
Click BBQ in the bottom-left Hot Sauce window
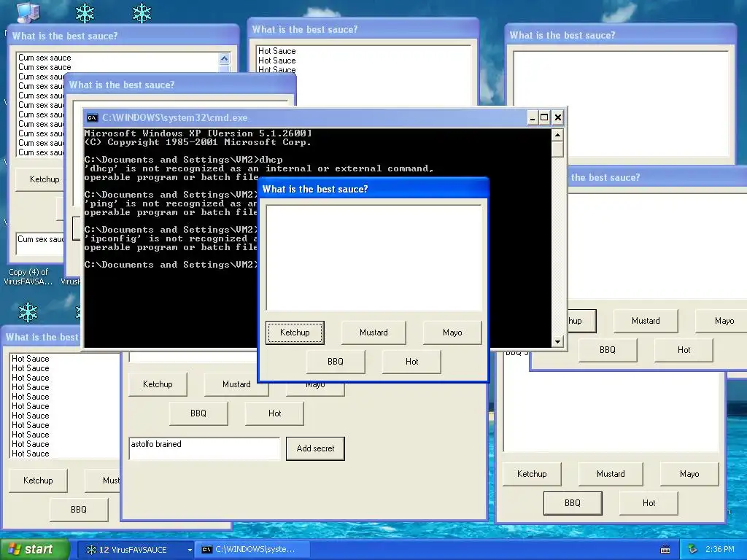coord(79,510)
